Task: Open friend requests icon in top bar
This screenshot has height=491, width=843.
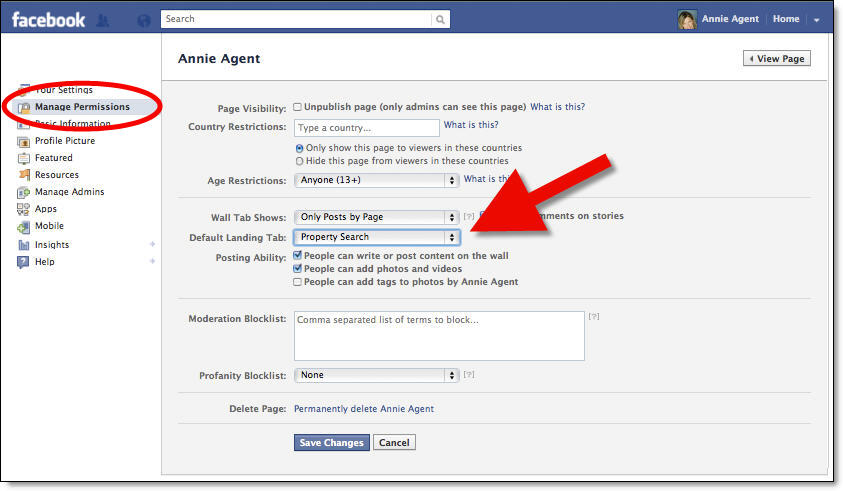Action: [x=103, y=20]
